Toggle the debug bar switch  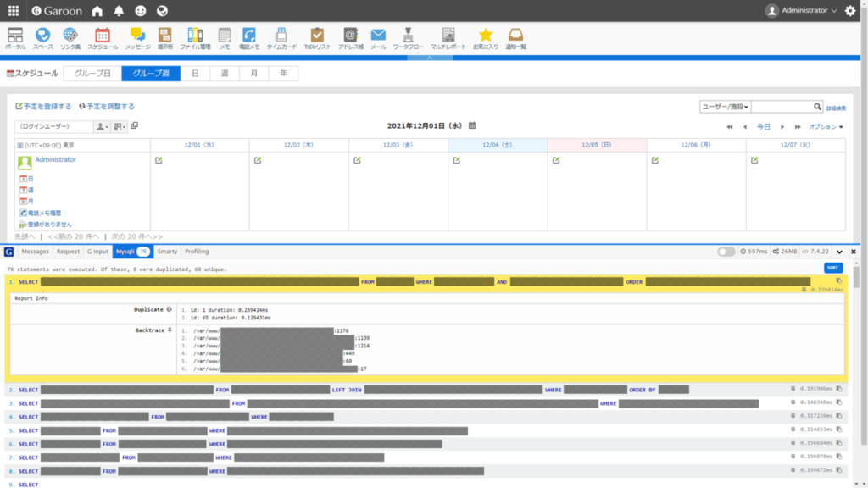(726, 252)
